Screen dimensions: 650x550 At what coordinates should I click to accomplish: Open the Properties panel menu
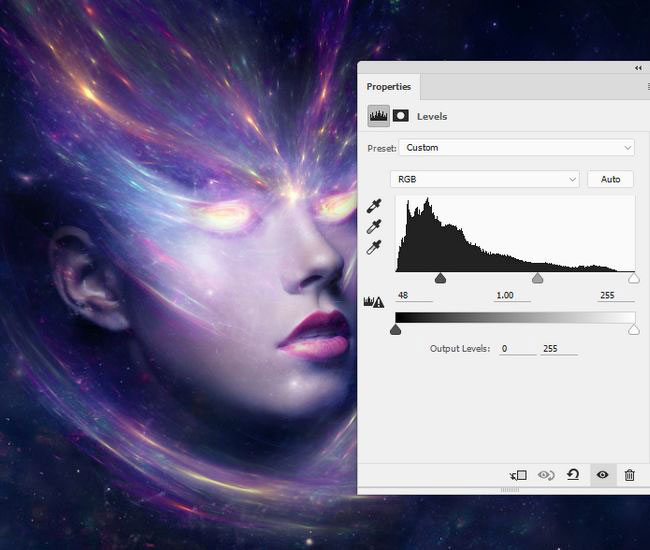pyautogui.click(x=648, y=87)
